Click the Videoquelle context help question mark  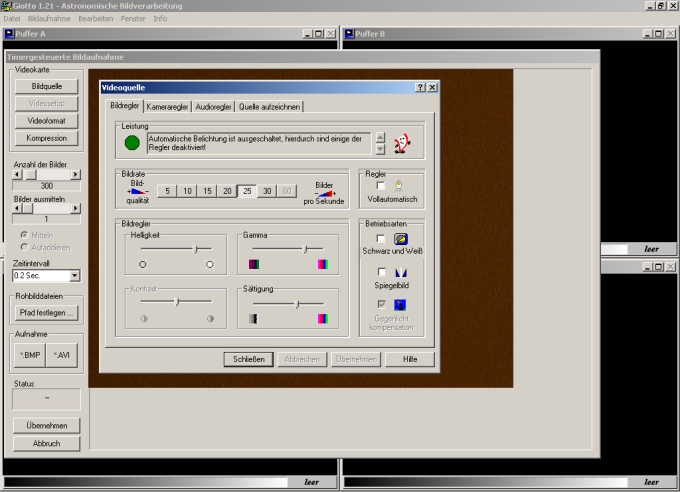[x=420, y=88]
